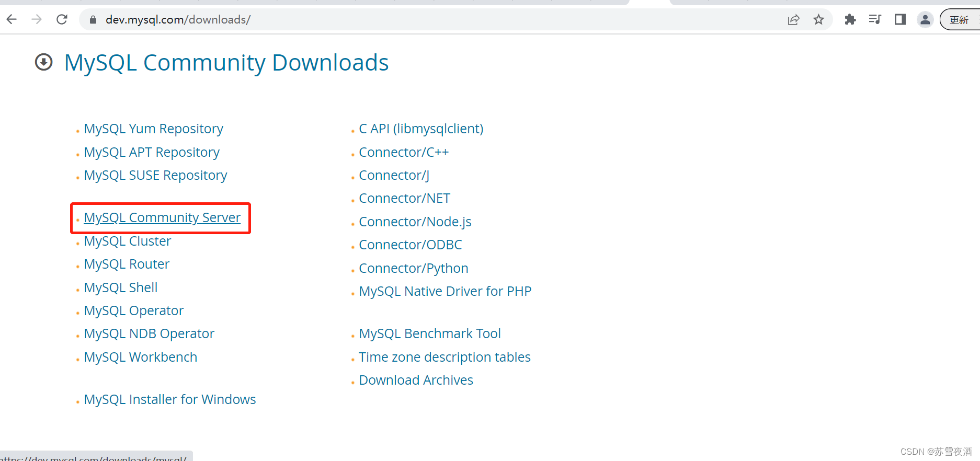Open Connector/C++ link

tap(404, 152)
